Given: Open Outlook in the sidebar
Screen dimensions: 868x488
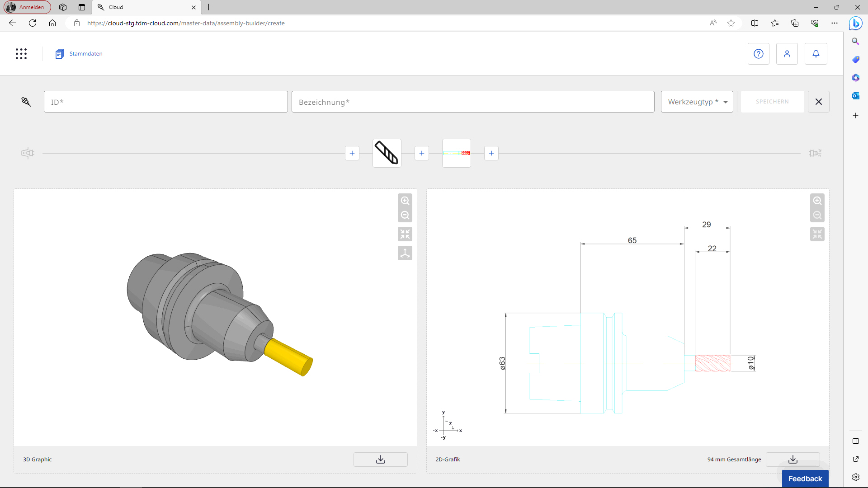Looking at the screenshot, I should point(855,96).
